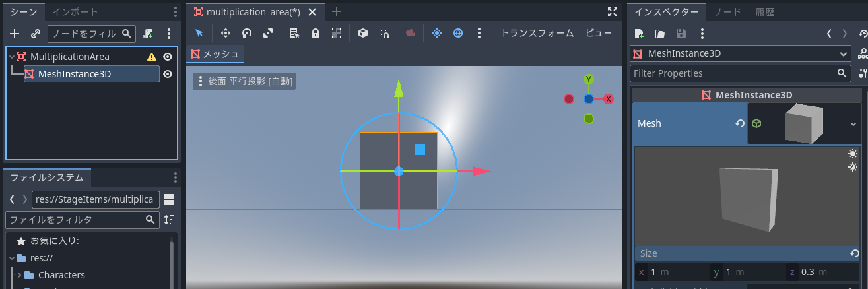Screen dimensions: 868x289
Task: Select the MultiplicationArea root node
Action: pyautogui.click(x=70, y=57)
